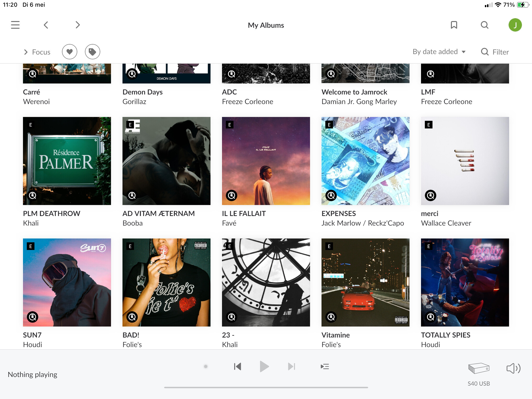Viewport: 532px width, 399px height.
Task: Start playback with the play button
Action: click(264, 366)
